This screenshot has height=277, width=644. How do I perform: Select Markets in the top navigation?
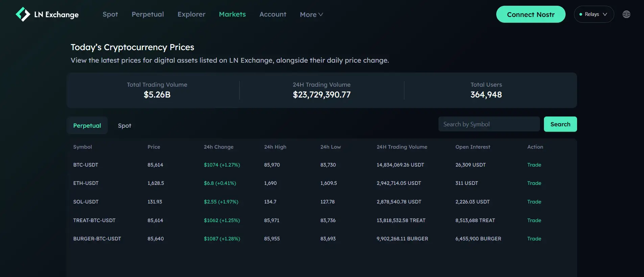click(232, 14)
